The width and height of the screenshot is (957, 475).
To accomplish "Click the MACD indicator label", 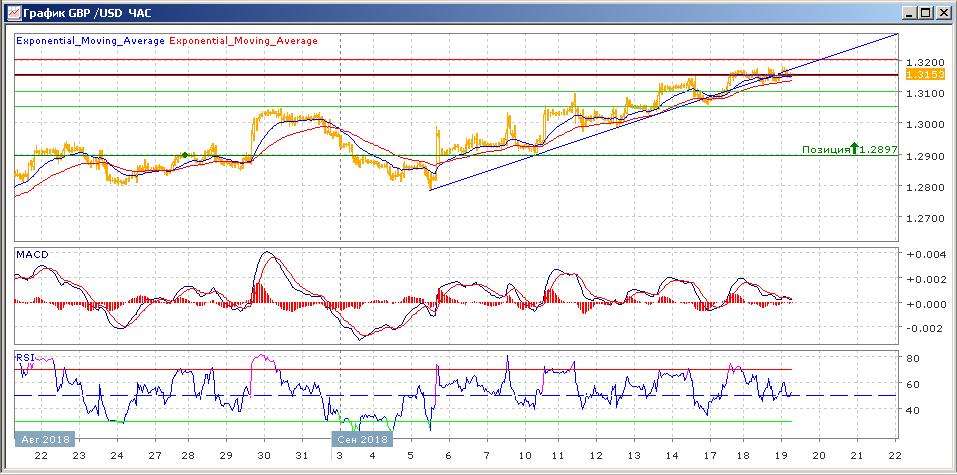I will click(x=32, y=255).
